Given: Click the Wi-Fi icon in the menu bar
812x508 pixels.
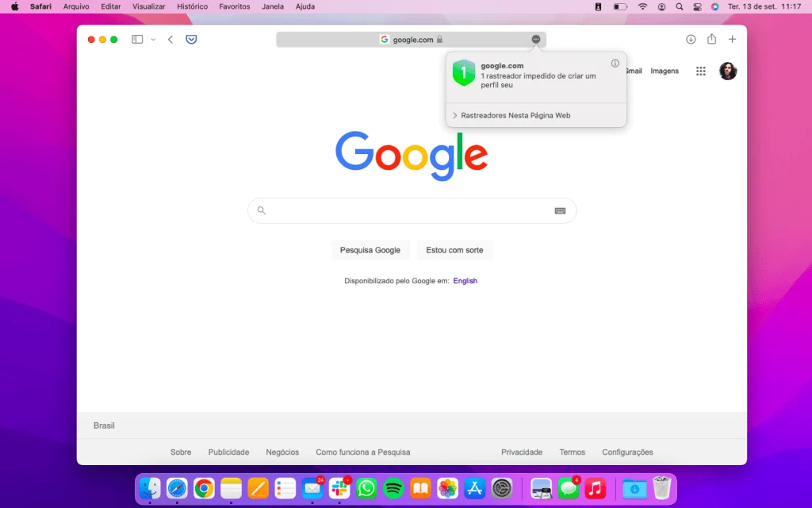Looking at the screenshot, I should click(x=642, y=6).
